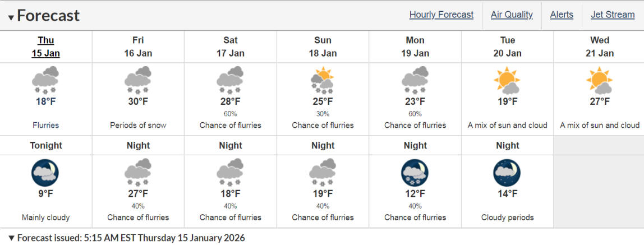Go to the Alerts page

point(562,15)
